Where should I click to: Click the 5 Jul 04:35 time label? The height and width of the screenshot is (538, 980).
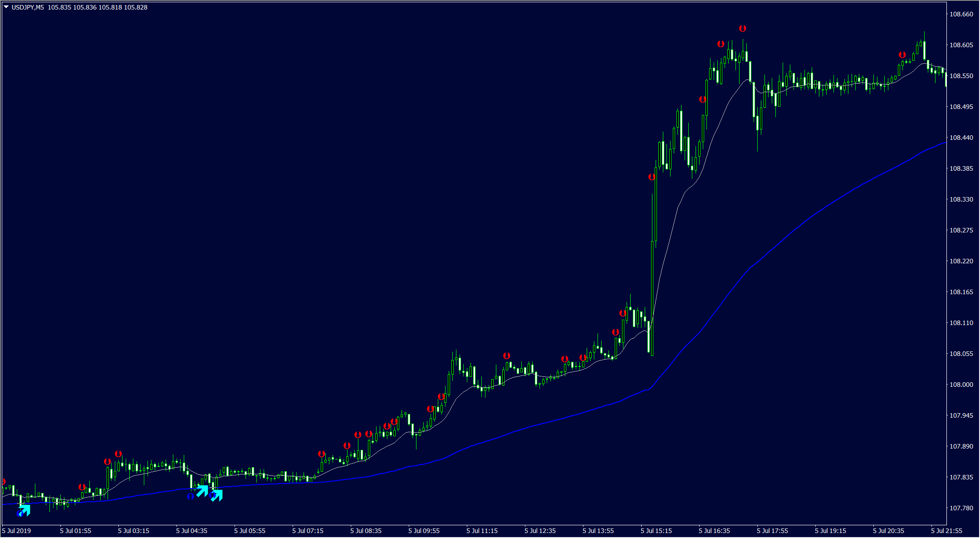pyautogui.click(x=192, y=531)
